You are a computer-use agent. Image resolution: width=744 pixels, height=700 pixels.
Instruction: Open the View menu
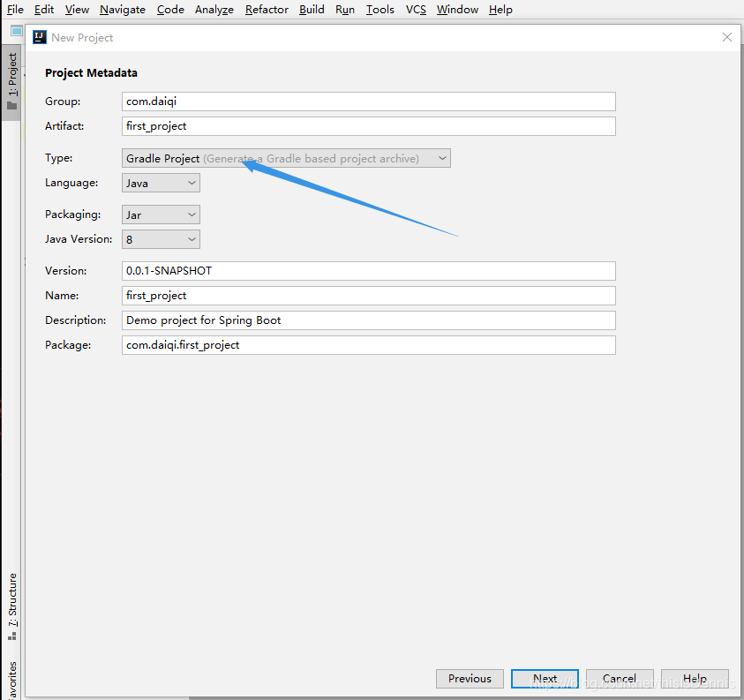(77, 10)
